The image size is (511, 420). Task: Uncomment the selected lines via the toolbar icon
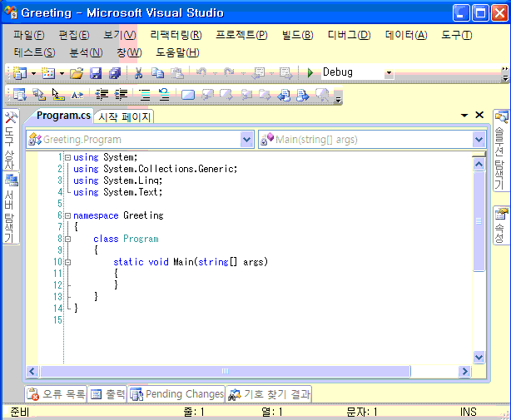point(164,95)
